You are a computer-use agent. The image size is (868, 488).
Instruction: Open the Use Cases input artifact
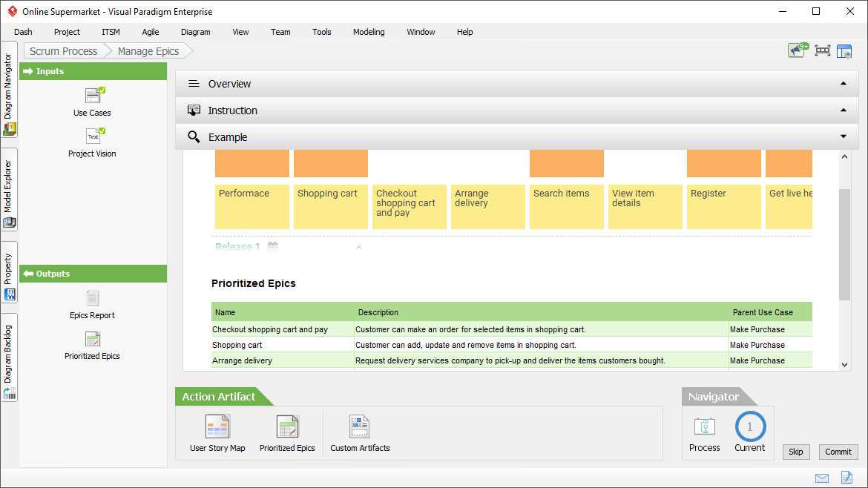pyautogui.click(x=93, y=102)
